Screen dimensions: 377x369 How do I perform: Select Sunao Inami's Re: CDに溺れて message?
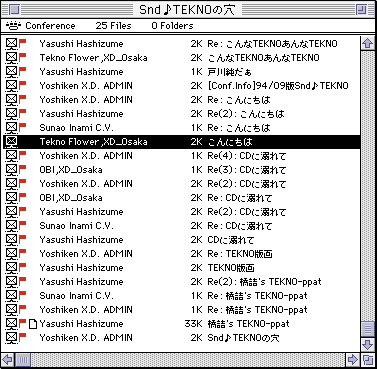coord(181,226)
